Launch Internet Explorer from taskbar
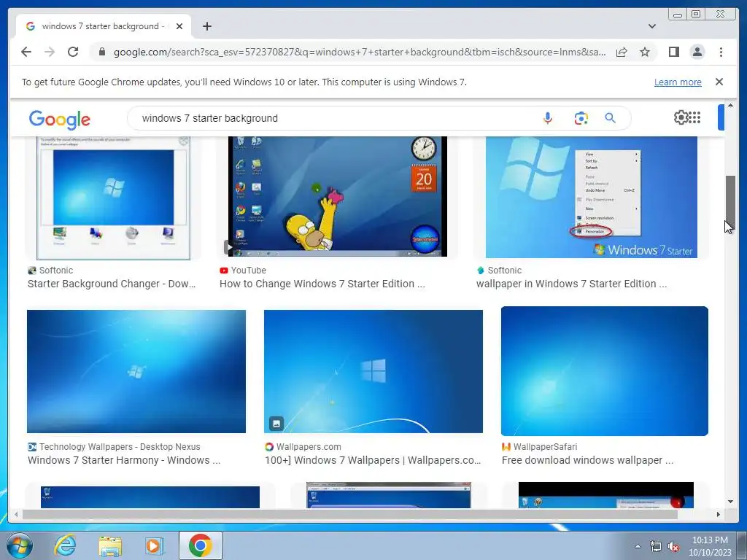Screen dimensions: 747x560 (x=65, y=545)
